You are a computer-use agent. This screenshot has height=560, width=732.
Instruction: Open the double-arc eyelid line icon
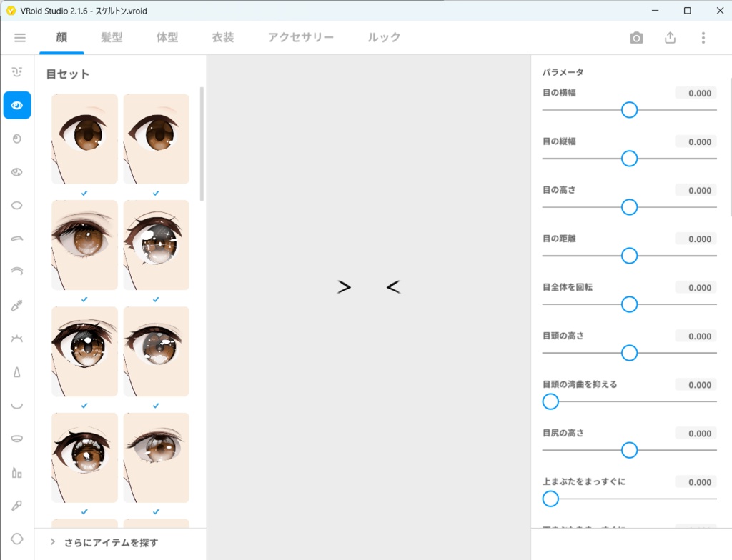(17, 271)
